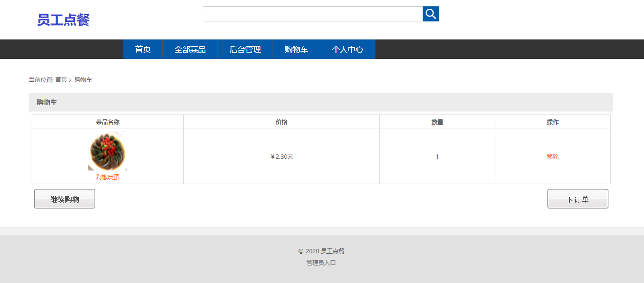Viewport: 644px width, 283px height.
Task: Open the 首页 navigation tab
Action: 142,49
